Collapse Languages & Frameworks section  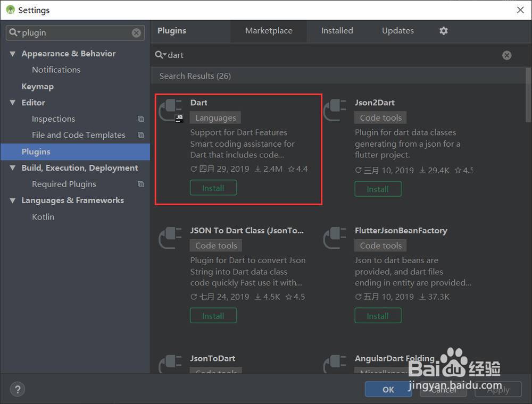pyautogui.click(x=13, y=200)
